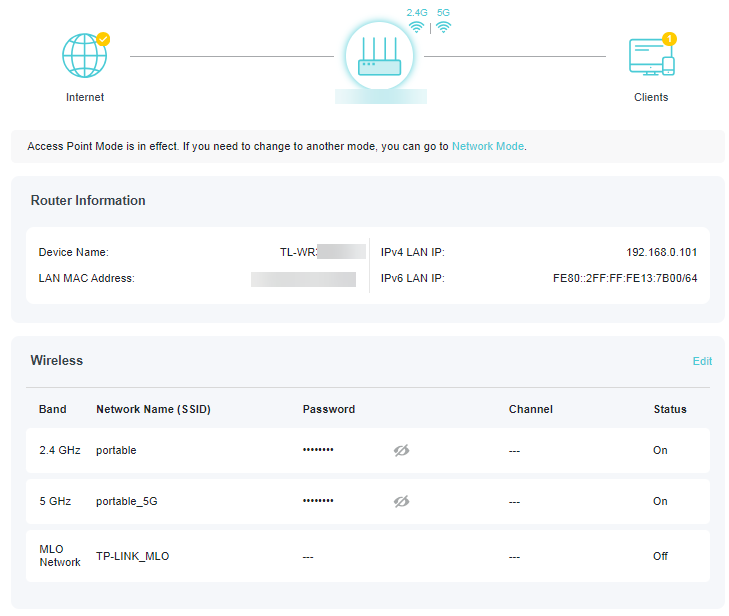The image size is (729, 616).
Task: Click the Device Name label
Action: (73, 252)
